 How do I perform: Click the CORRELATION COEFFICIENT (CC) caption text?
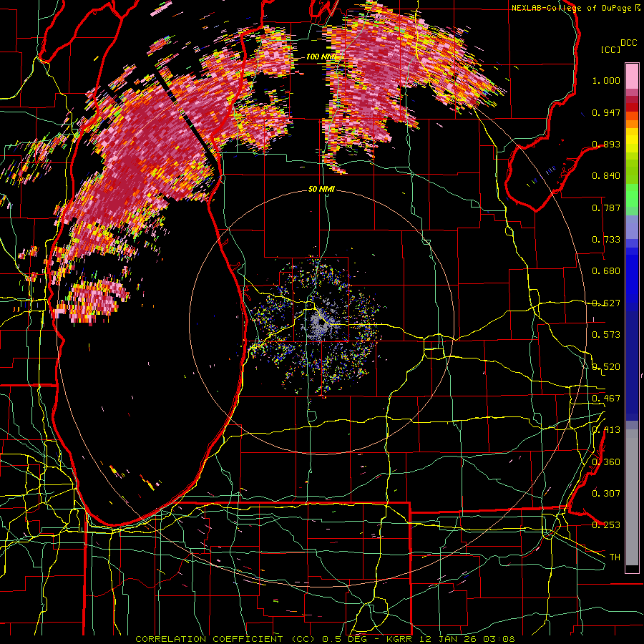click(225, 639)
